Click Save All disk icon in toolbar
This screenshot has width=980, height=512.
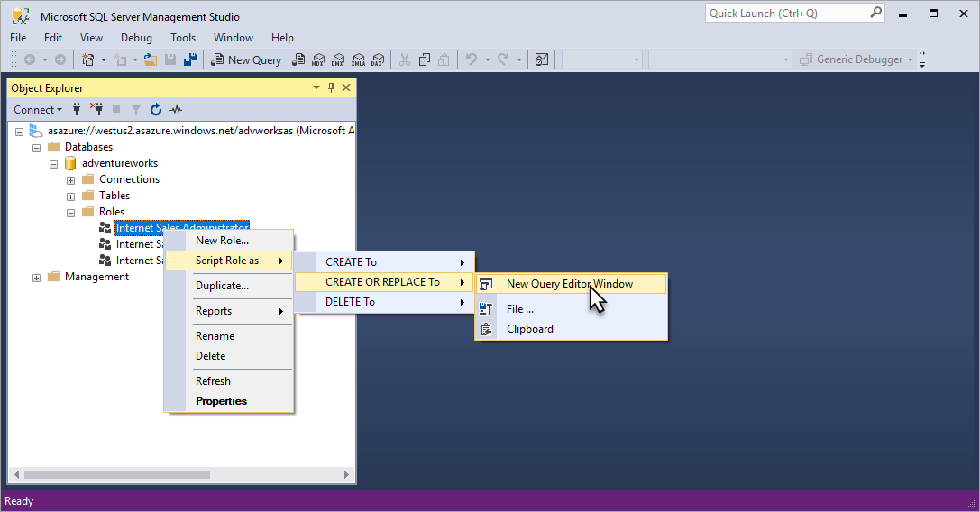190,60
